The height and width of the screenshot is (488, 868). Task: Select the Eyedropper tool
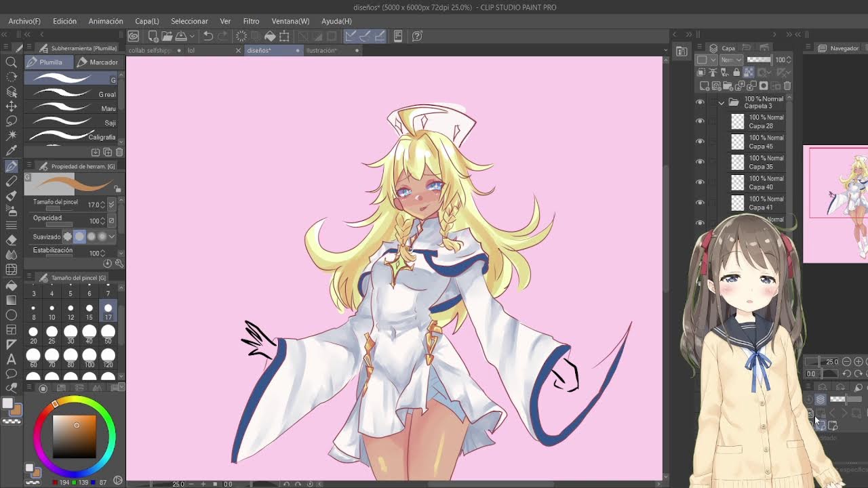[11, 151]
